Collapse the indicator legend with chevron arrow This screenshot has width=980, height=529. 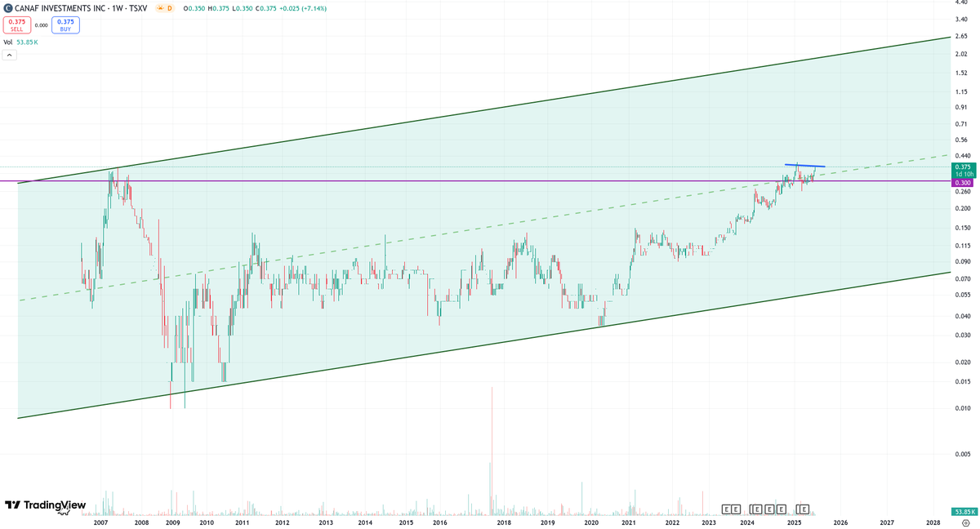point(10,56)
